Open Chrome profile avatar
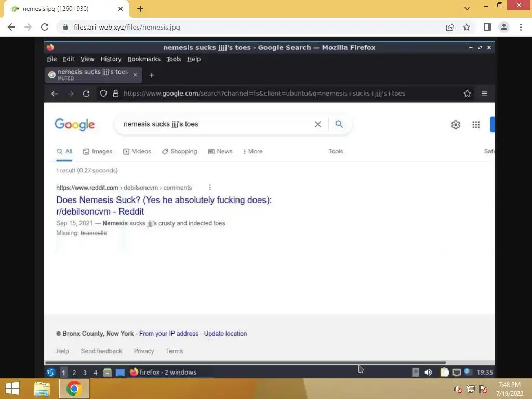The width and height of the screenshot is (532, 399). (504, 27)
